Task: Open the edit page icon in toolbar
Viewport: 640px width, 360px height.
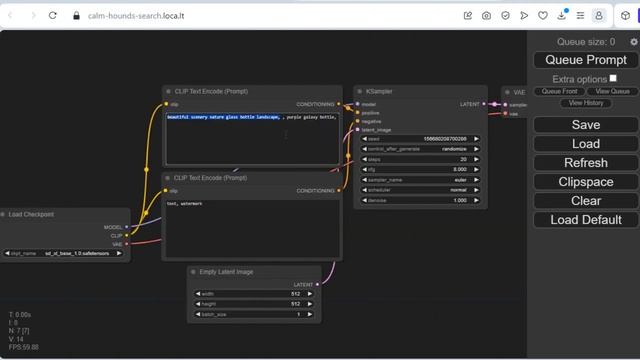Action: coord(468,16)
